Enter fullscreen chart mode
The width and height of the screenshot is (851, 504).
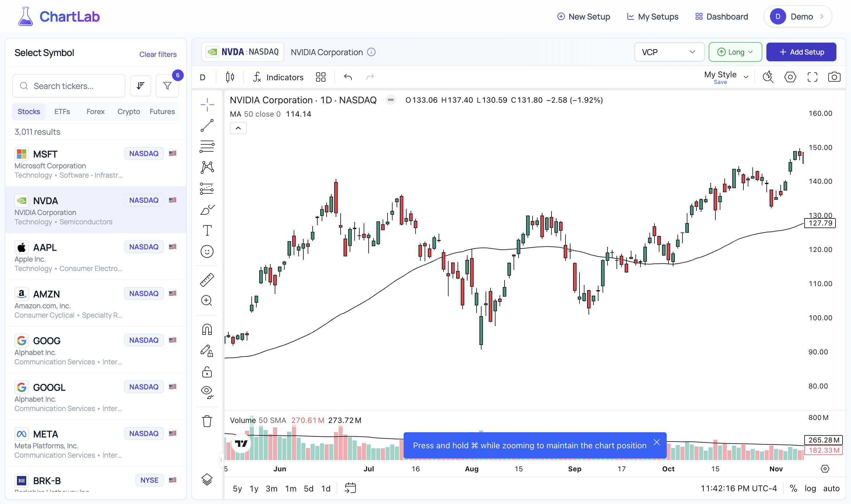812,77
